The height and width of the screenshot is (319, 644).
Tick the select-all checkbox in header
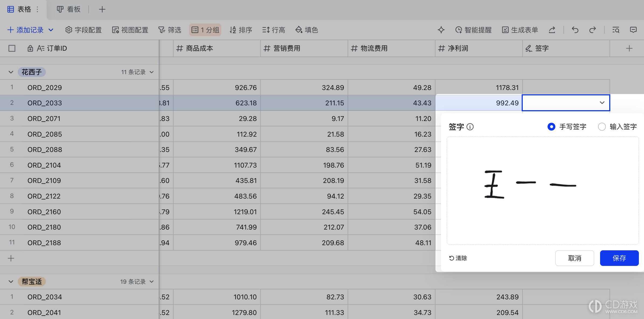point(12,48)
